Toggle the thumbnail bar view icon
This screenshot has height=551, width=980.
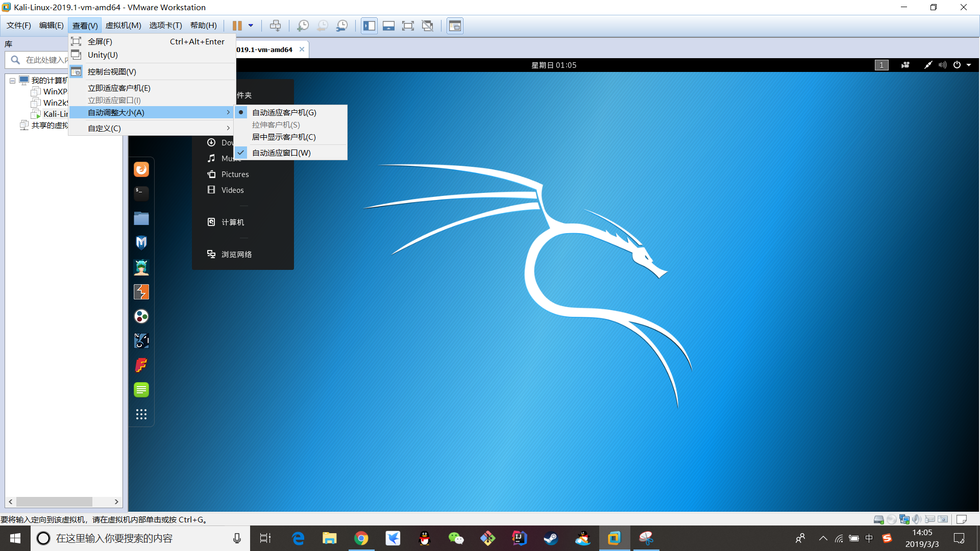[x=388, y=26]
